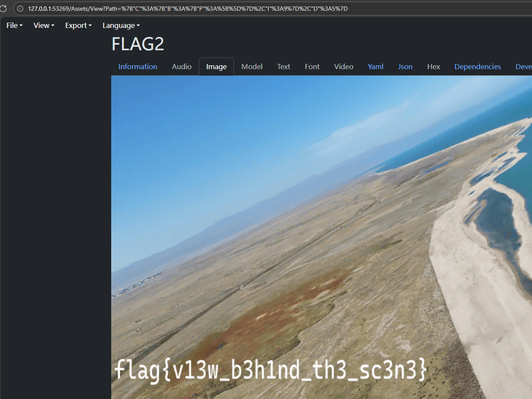Show the Hex tab
This screenshot has width=532, height=399.
433,67
